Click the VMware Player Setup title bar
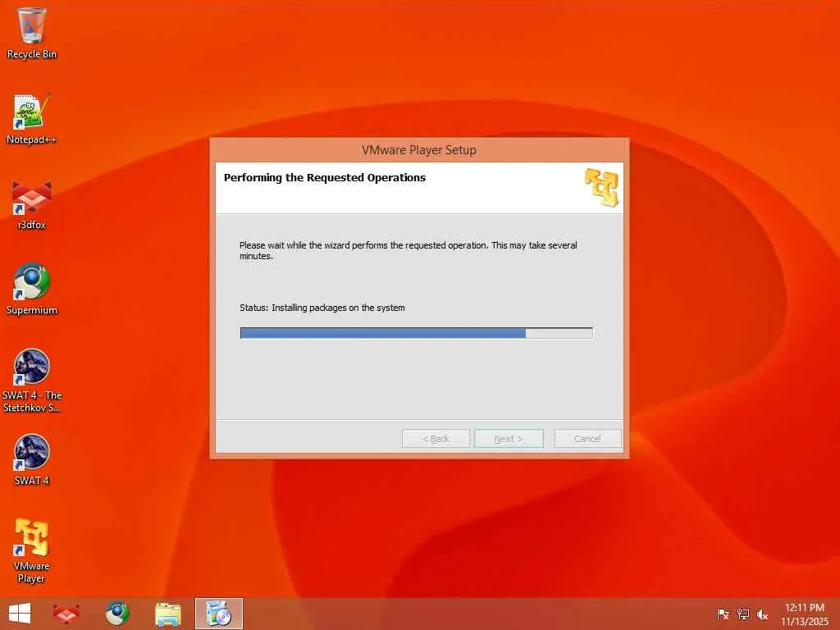Image resolution: width=840 pixels, height=630 pixels. pyautogui.click(x=419, y=150)
